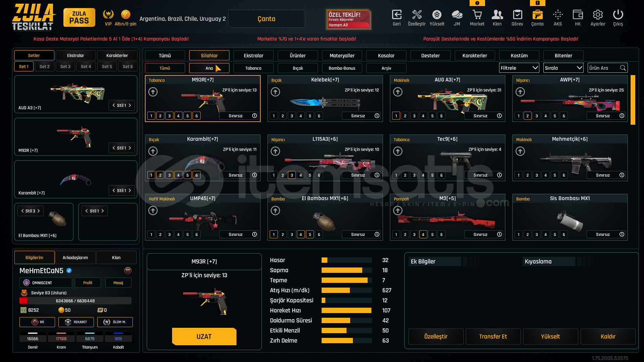Image resolution: width=644 pixels, height=362 pixels.
Task: Open the Market cart icon
Action: pyautogui.click(x=477, y=15)
